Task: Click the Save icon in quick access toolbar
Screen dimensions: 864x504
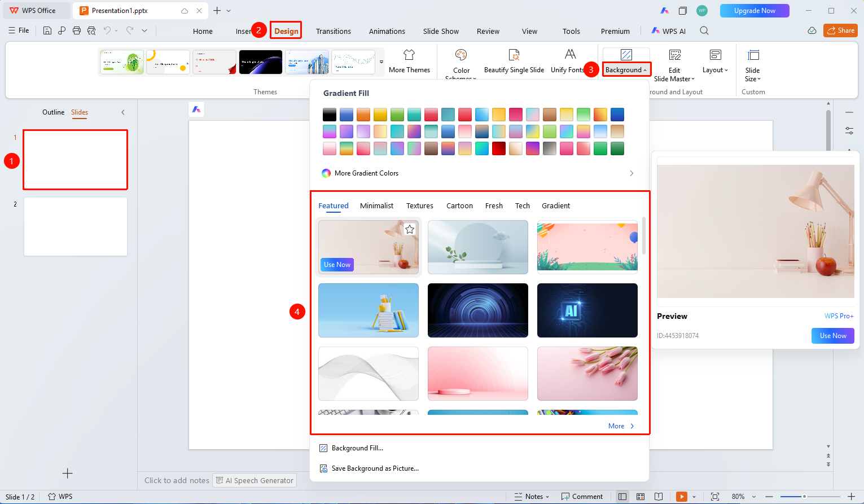Action: click(47, 30)
